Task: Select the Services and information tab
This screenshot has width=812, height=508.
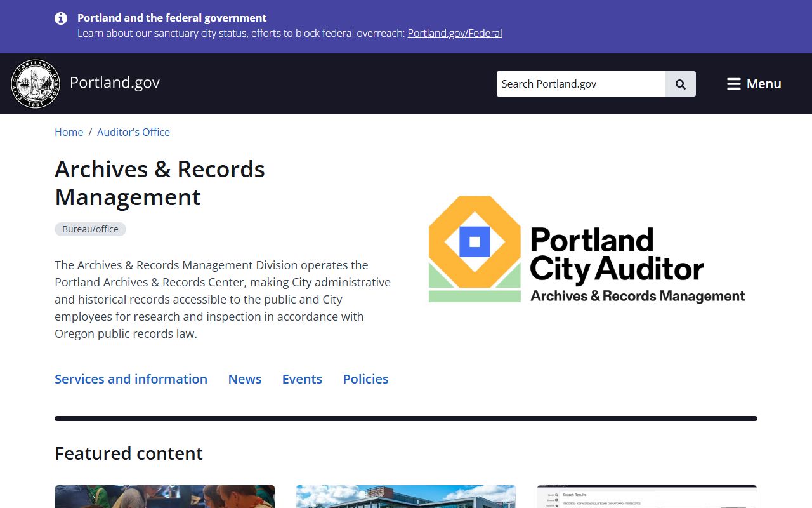Action: click(x=131, y=379)
